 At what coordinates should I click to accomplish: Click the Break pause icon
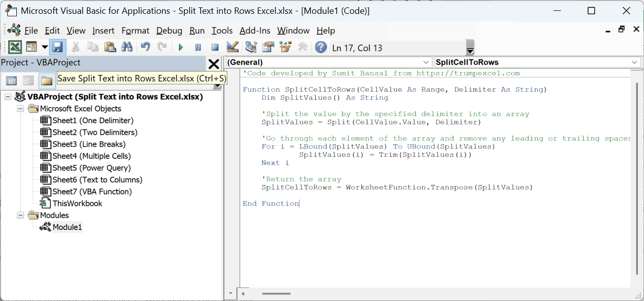(x=198, y=47)
